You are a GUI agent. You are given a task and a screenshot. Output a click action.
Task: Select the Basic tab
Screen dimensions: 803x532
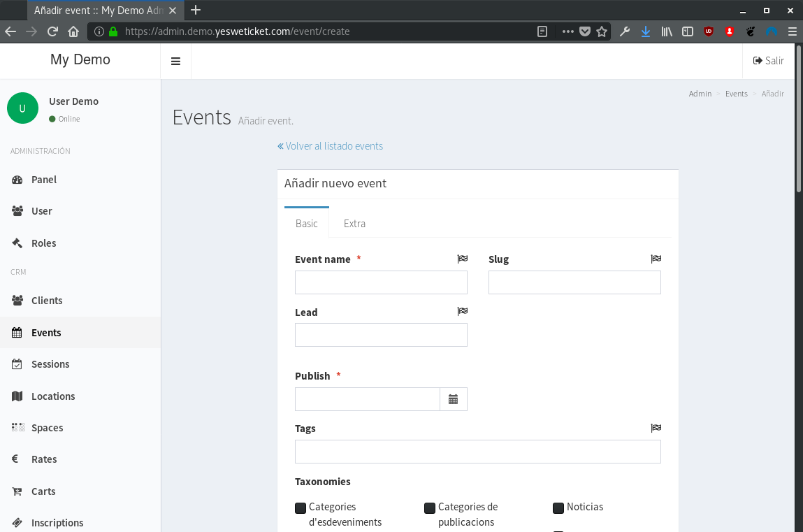coord(306,224)
